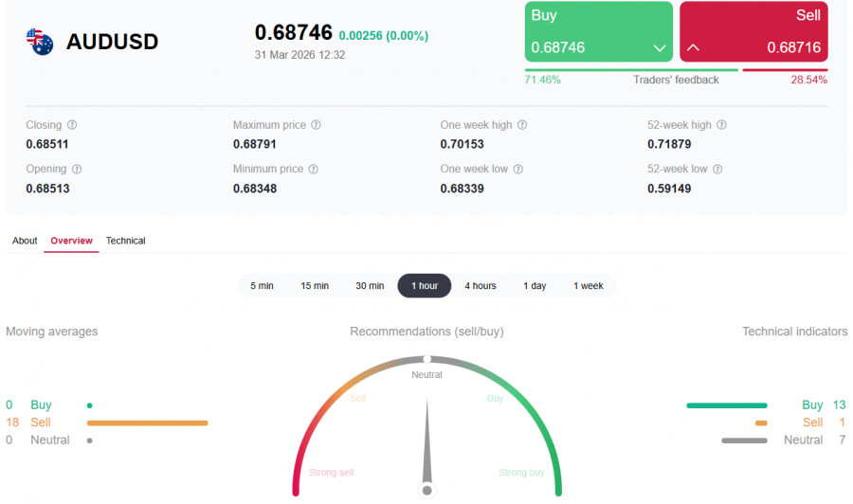Click the help icon next to Closing
This screenshot has width=853, height=504.
point(72,125)
